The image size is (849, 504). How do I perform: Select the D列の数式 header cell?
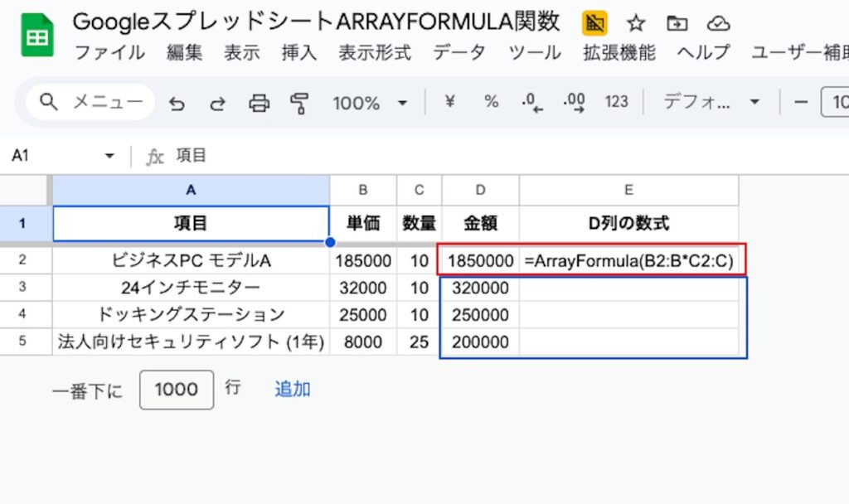628,223
